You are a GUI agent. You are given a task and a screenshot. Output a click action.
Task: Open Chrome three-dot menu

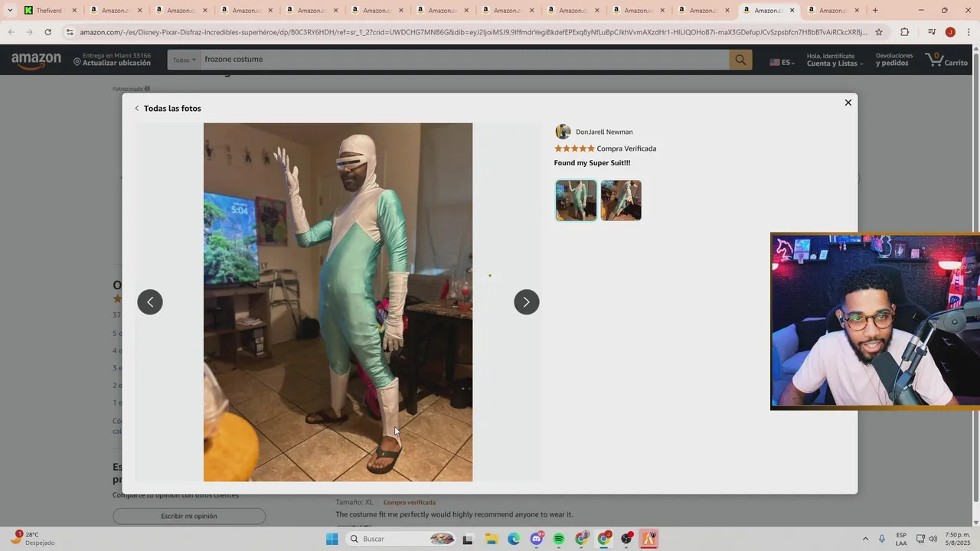pyautogui.click(x=969, y=32)
